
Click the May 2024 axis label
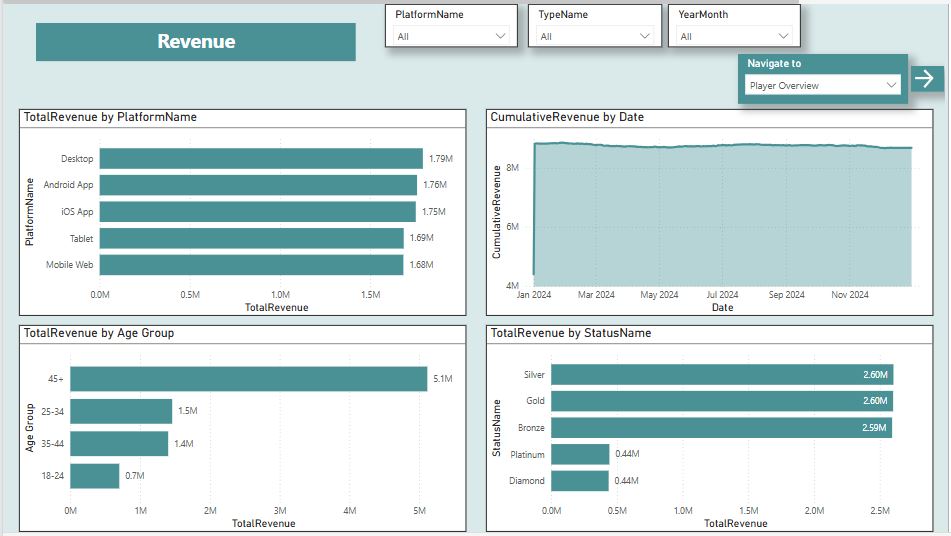point(659,295)
